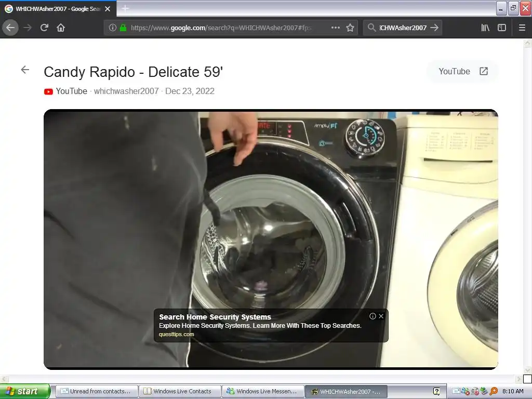This screenshot has width=532, height=399.
Task: Click the network globe tray icon
Action: 475,391
